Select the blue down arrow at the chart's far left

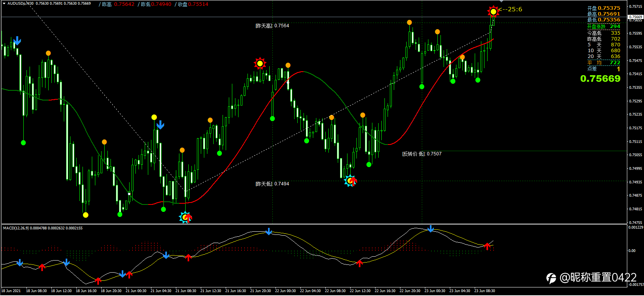[17, 41]
